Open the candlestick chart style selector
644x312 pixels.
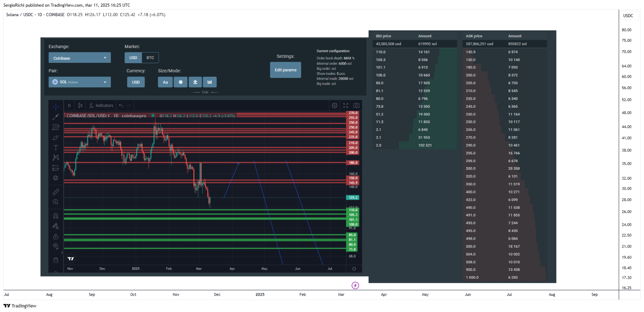tap(80, 105)
